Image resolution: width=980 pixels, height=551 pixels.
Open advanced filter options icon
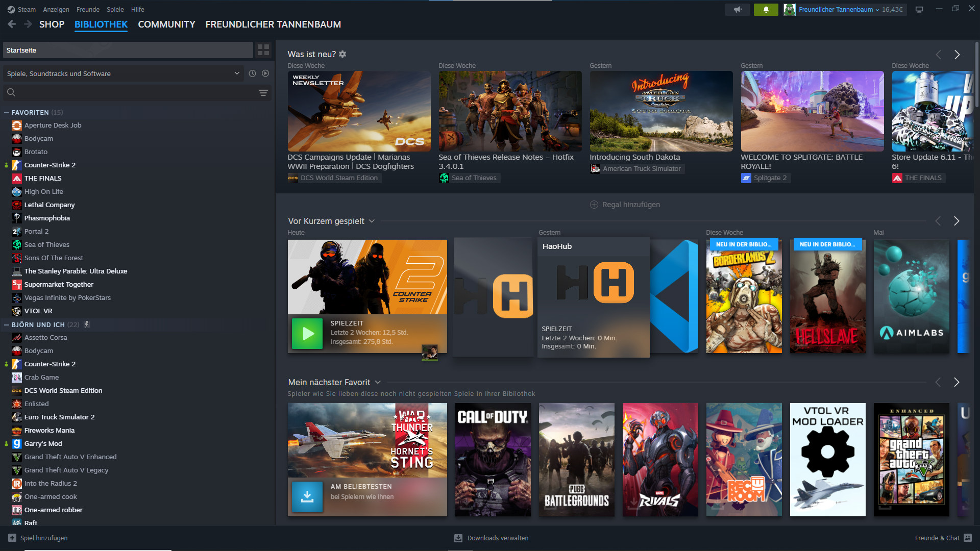pos(263,93)
